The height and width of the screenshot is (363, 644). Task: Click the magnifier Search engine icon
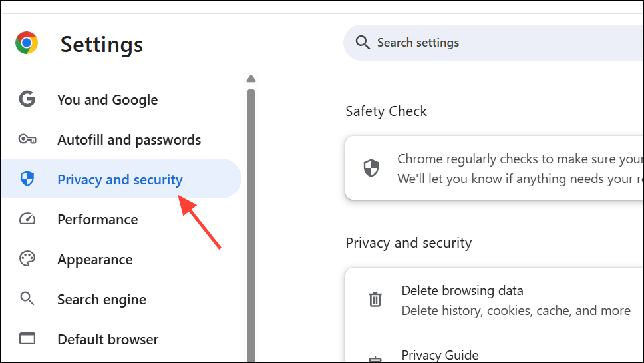click(27, 298)
